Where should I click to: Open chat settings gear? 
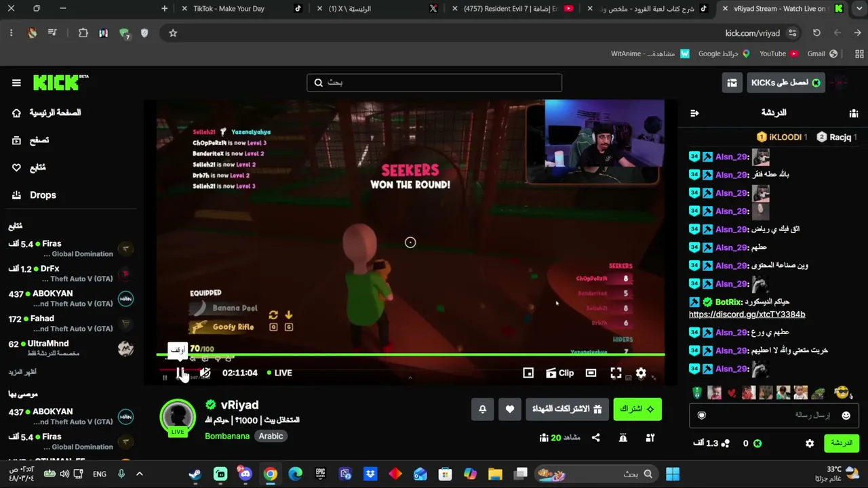click(x=810, y=443)
